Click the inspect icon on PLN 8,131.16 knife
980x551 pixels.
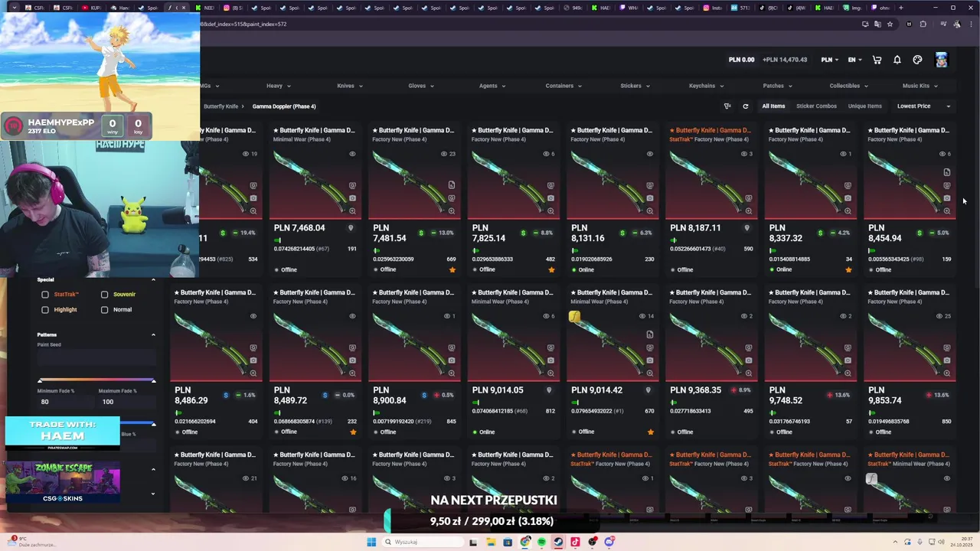649,185
